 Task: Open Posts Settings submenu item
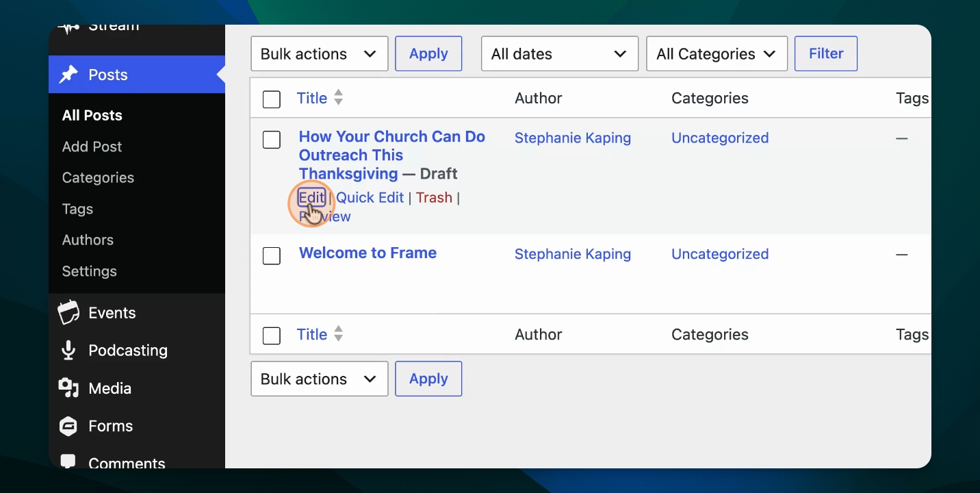point(90,271)
